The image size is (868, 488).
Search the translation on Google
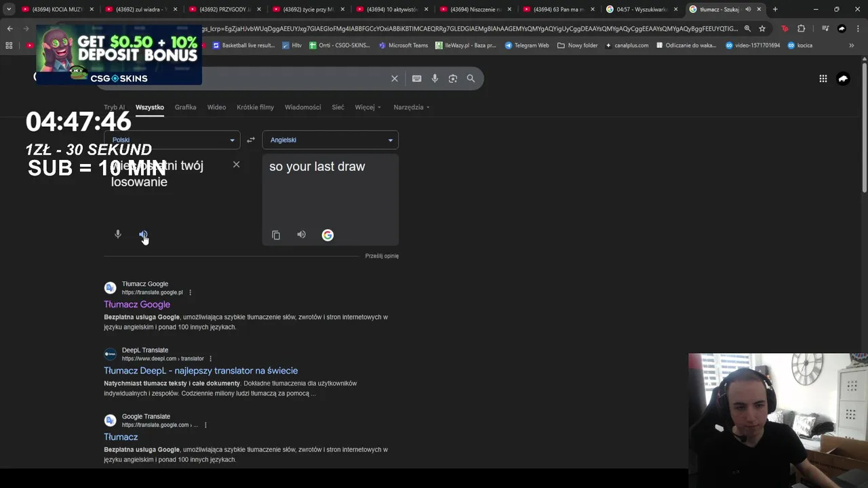pyautogui.click(x=328, y=235)
